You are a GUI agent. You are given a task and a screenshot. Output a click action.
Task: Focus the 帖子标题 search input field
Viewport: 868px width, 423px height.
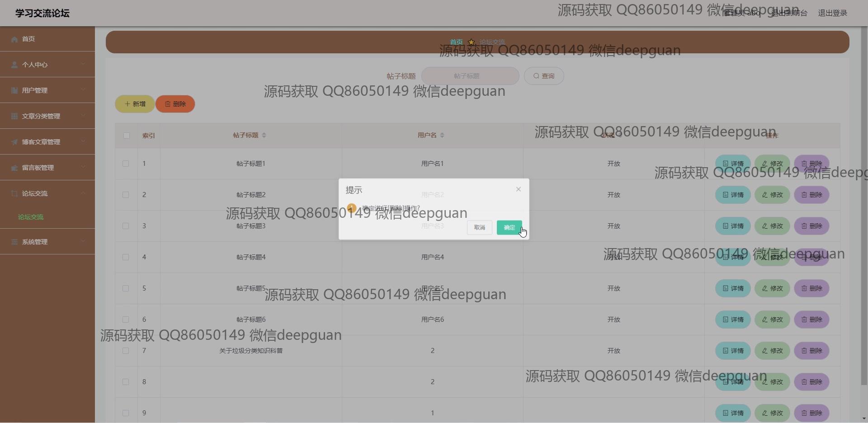coord(470,76)
